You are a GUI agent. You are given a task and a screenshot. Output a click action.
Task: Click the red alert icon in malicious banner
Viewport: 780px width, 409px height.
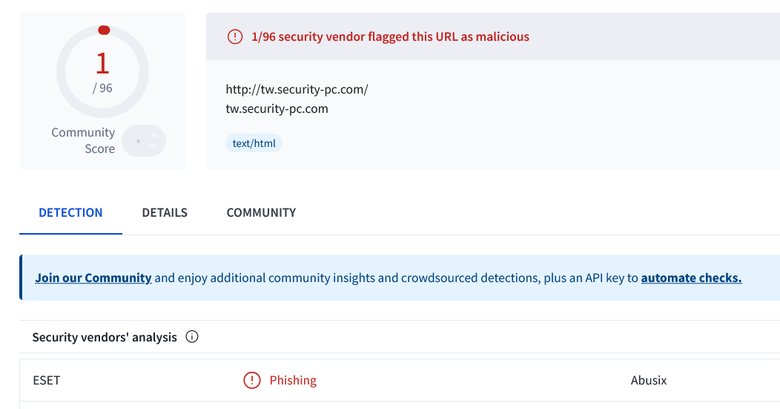point(235,37)
